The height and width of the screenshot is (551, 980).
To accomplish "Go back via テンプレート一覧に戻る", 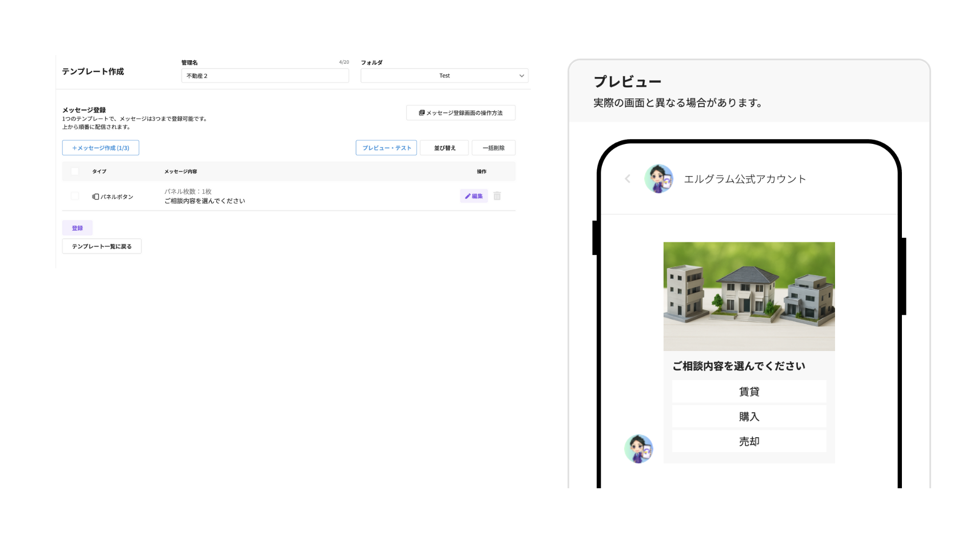I will coord(102,246).
